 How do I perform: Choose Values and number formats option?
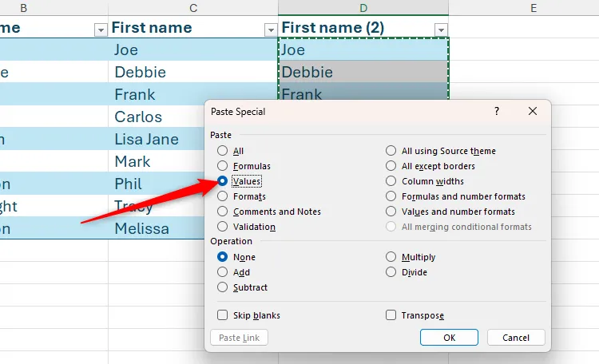pos(391,212)
